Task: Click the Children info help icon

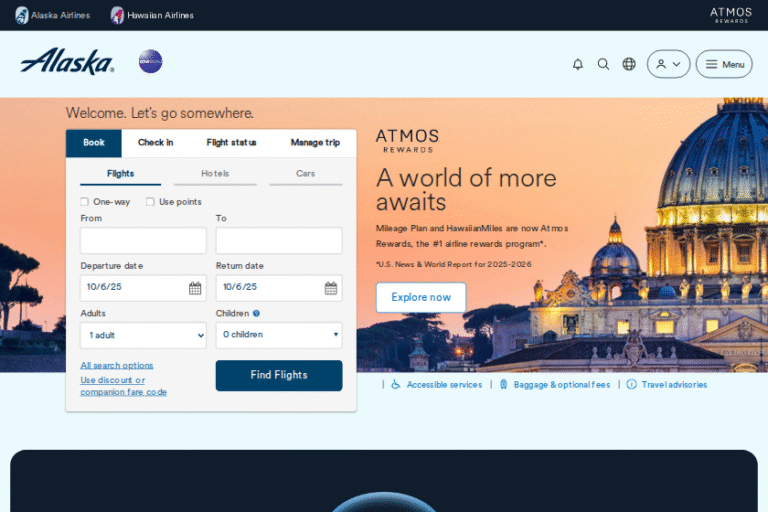Action: pyautogui.click(x=257, y=314)
